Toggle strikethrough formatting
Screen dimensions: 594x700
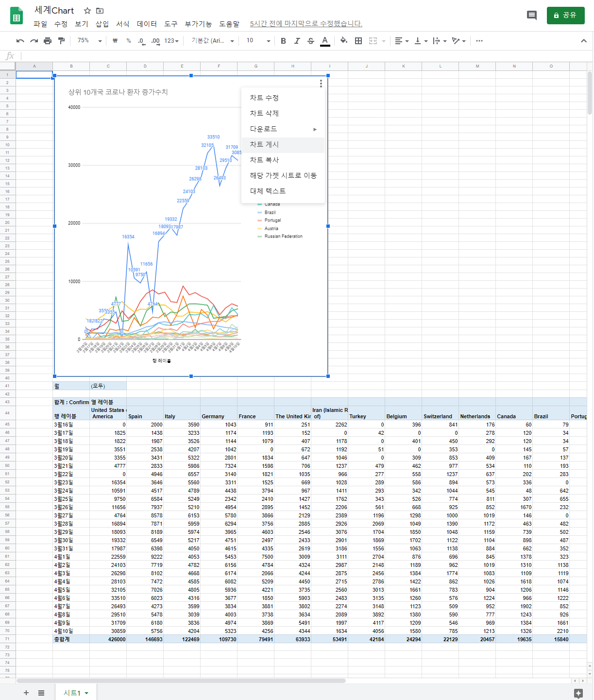[311, 41]
